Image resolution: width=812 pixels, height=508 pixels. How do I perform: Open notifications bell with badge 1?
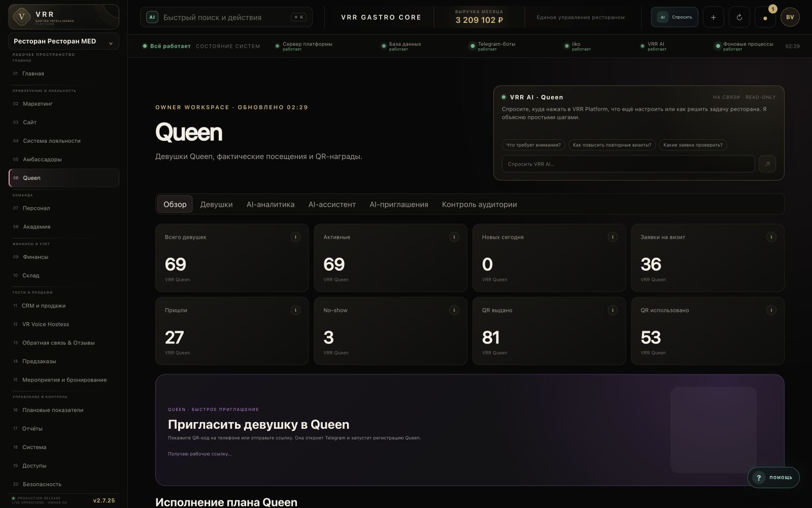[x=765, y=17]
